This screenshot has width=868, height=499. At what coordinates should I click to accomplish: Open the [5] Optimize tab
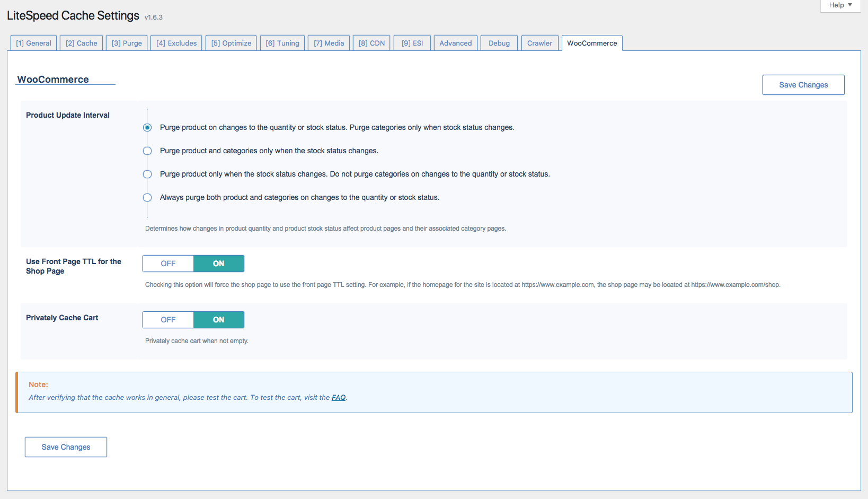(x=231, y=43)
